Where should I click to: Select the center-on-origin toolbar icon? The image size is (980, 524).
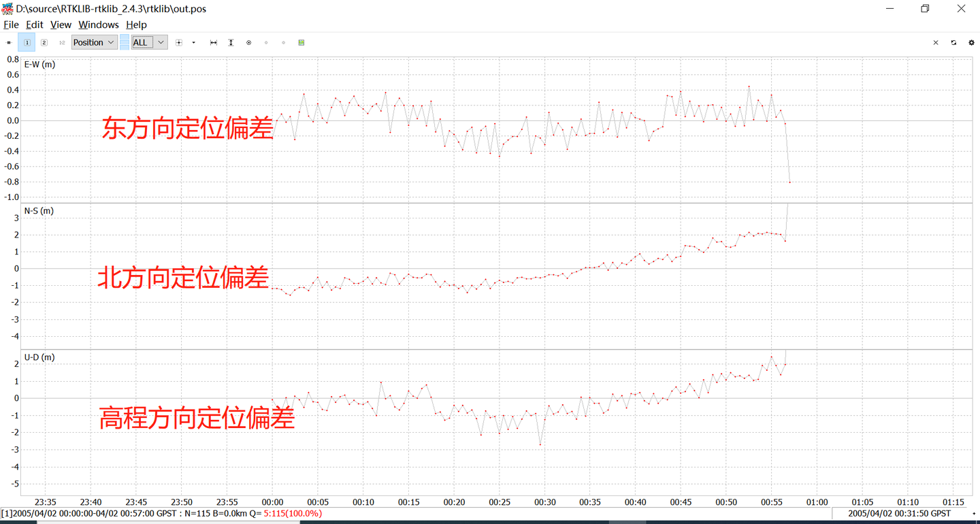[x=248, y=42]
